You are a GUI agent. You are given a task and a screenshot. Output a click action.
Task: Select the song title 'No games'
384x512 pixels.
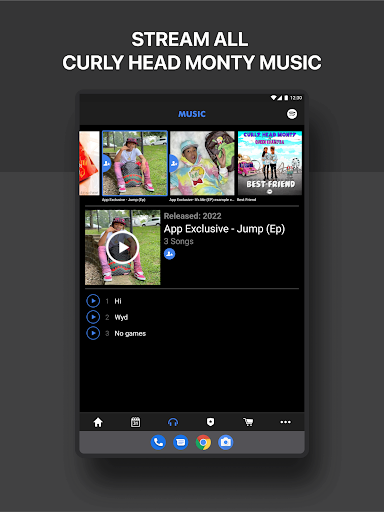point(130,333)
